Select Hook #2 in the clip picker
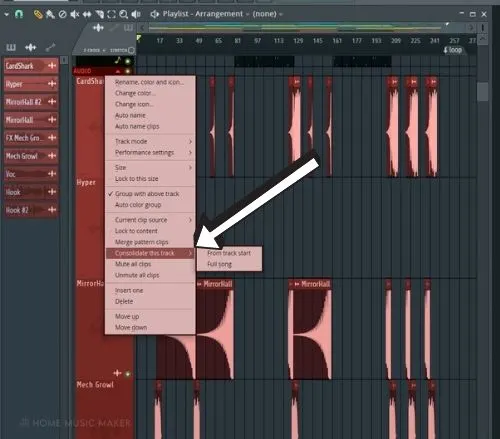Viewport: 500px width, 439px height. click(31, 210)
